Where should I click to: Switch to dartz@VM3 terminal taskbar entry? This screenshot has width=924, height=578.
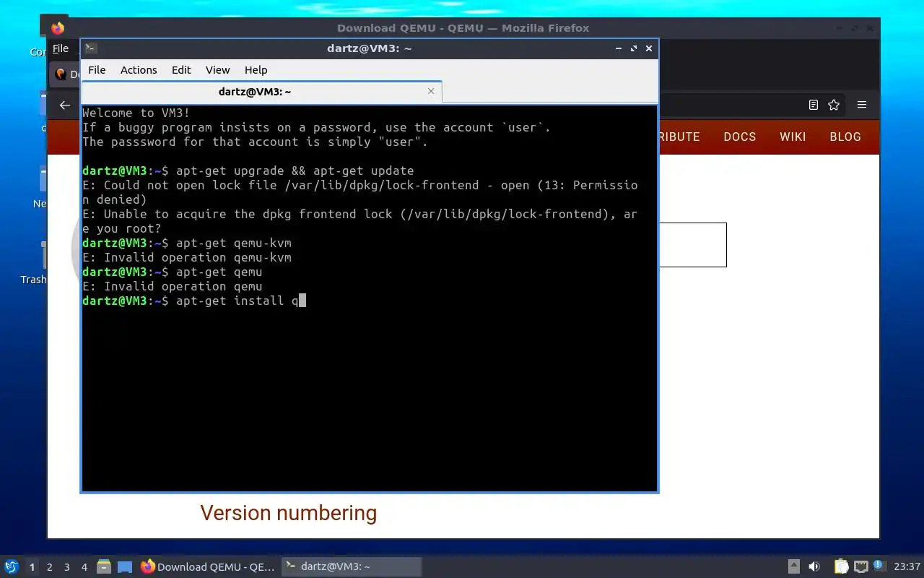351,566
